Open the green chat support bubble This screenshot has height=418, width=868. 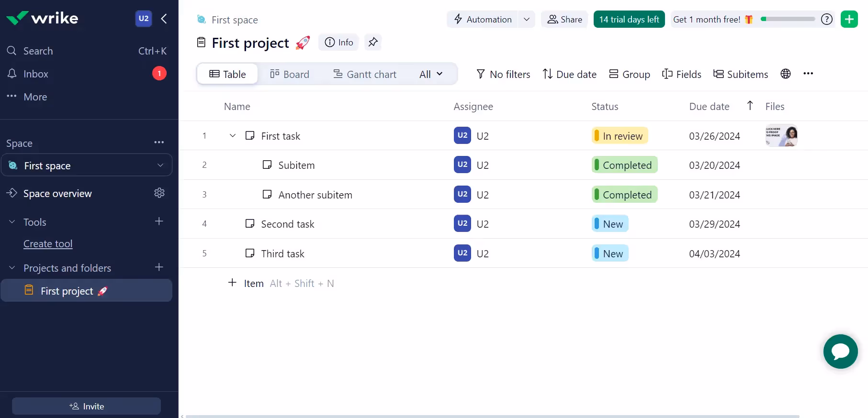tap(840, 352)
